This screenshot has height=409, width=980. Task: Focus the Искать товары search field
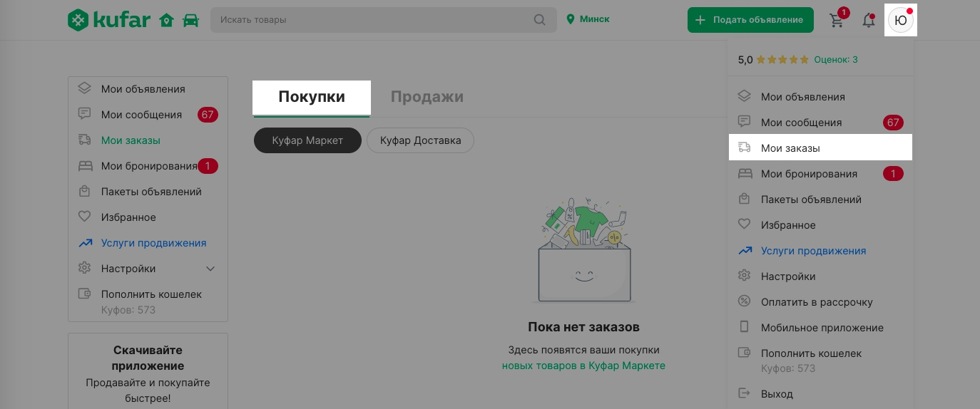pyautogui.click(x=383, y=20)
